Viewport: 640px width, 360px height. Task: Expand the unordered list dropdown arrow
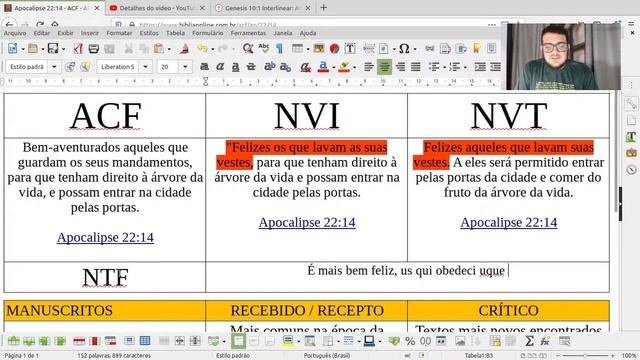444,67
